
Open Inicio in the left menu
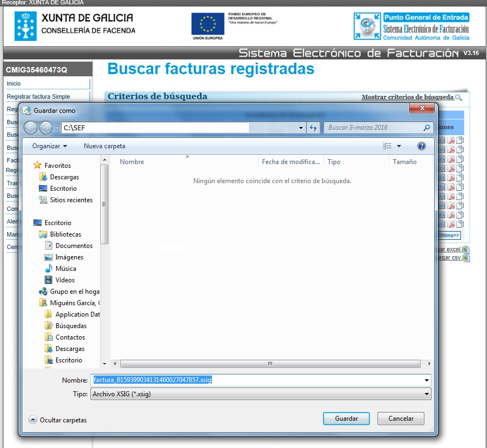(14, 83)
